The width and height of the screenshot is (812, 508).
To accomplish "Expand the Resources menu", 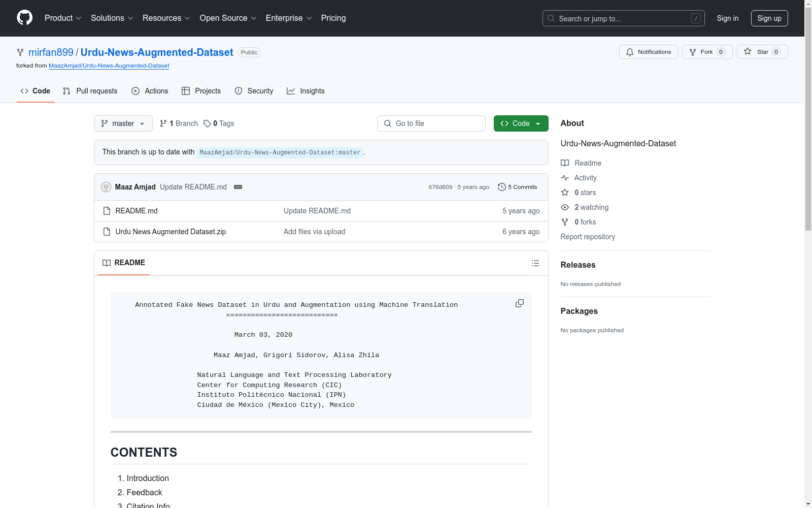I will coord(166,18).
